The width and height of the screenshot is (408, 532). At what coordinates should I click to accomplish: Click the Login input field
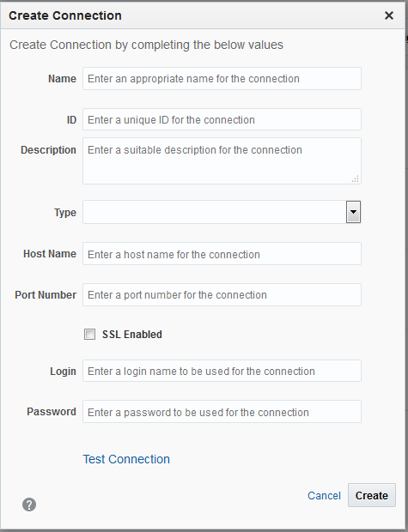coord(222,371)
